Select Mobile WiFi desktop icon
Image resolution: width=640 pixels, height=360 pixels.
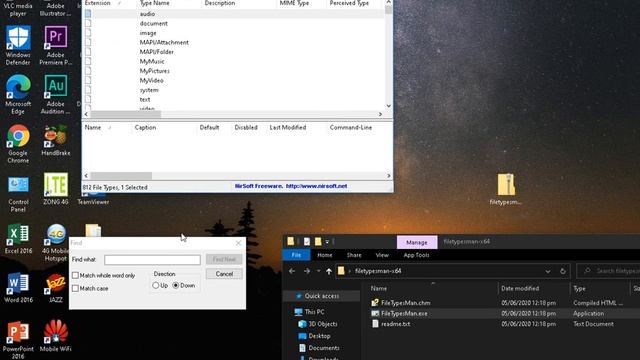coord(56,336)
